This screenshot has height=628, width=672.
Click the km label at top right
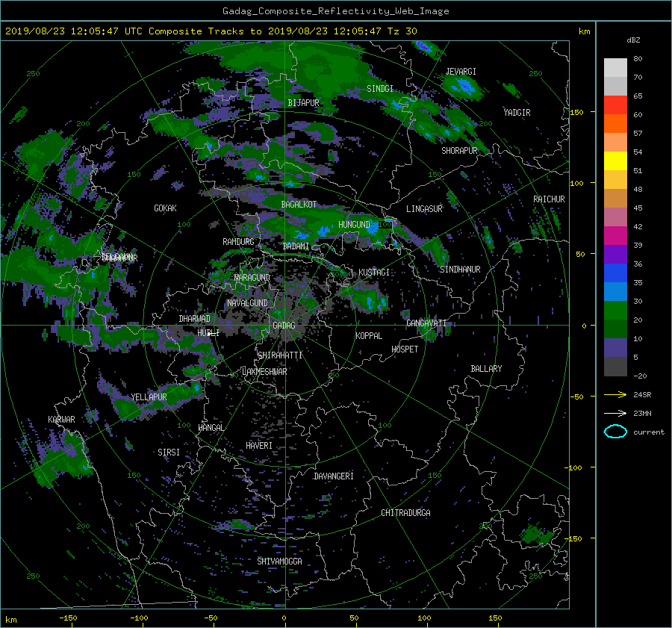(x=585, y=31)
